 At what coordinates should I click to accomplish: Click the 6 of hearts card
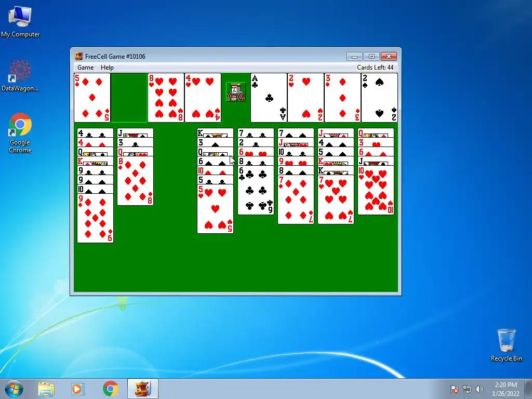coord(256,152)
